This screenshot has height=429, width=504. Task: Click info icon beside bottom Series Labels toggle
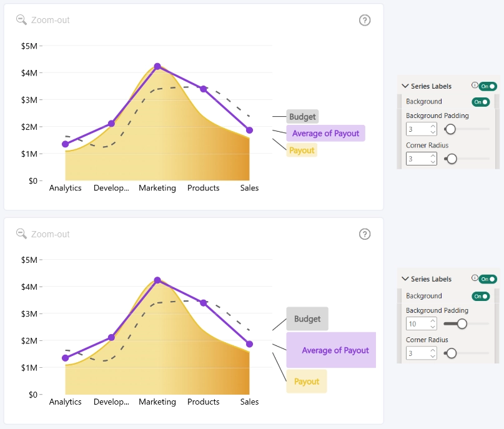tap(475, 278)
